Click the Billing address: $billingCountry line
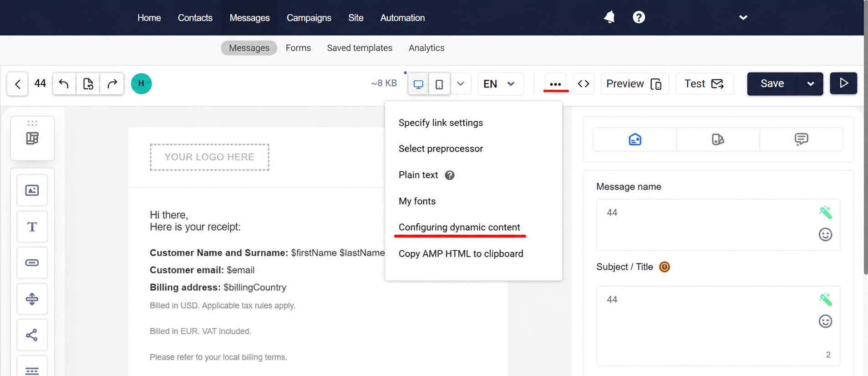 [x=218, y=288]
